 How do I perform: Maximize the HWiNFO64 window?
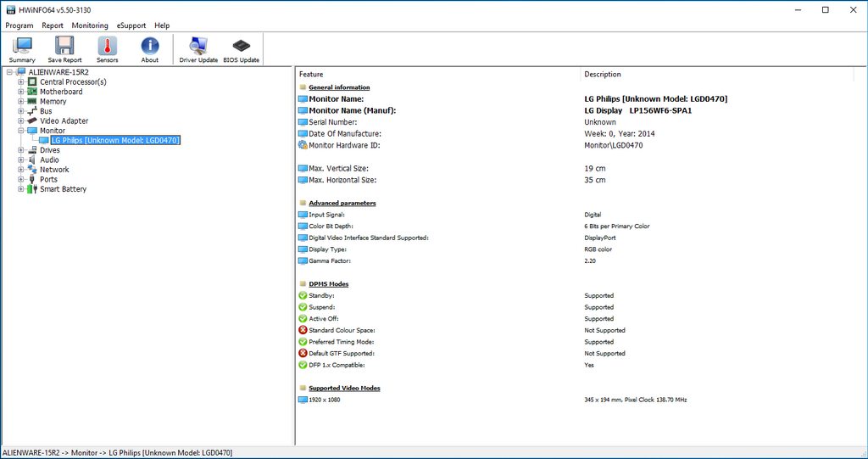pyautogui.click(x=826, y=10)
